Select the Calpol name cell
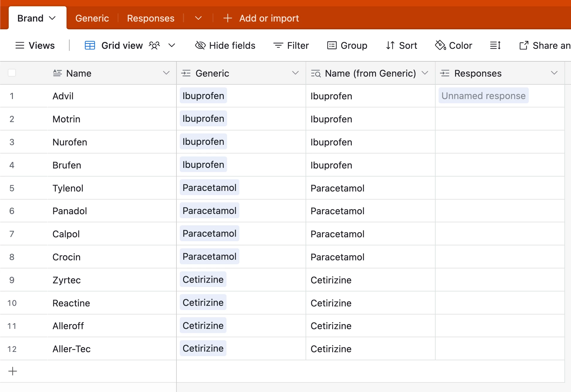The image size is (571, 392). (x=112, y=234)
